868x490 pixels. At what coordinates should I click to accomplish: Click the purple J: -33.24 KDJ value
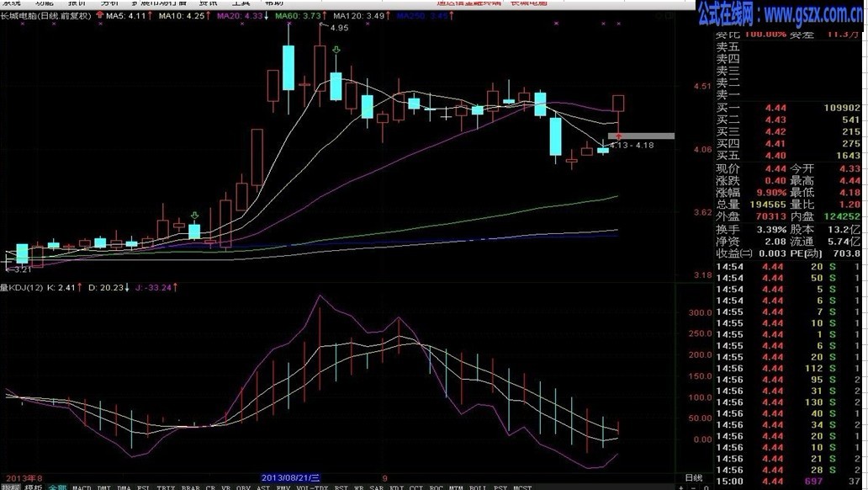tap(153, 288)
